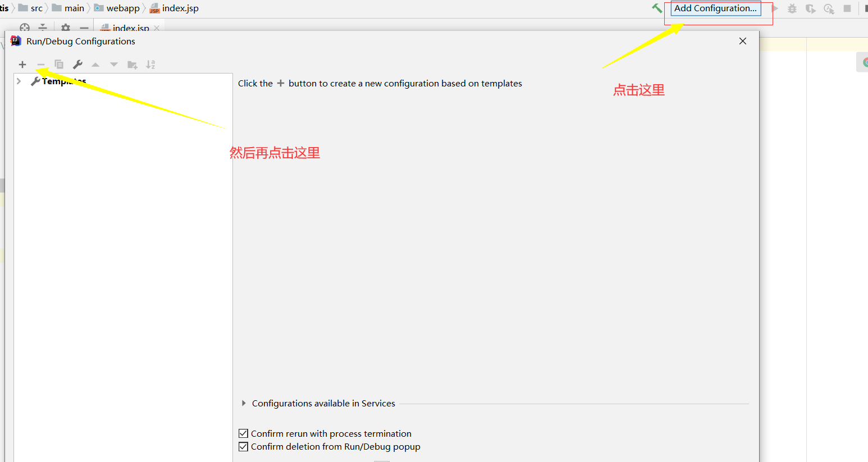Click the collapse all icon in project panel
The width and height of the screenshot is (868, 462).
pos(43,28)
